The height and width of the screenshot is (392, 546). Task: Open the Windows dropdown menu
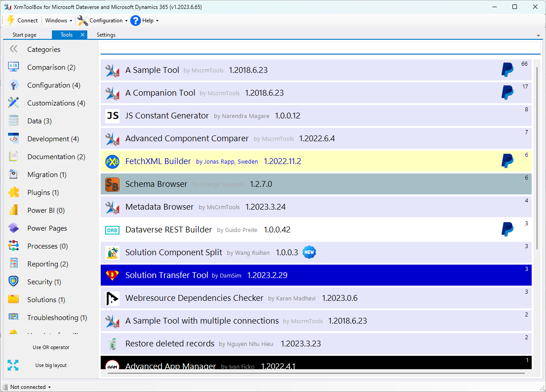(59, 21)
